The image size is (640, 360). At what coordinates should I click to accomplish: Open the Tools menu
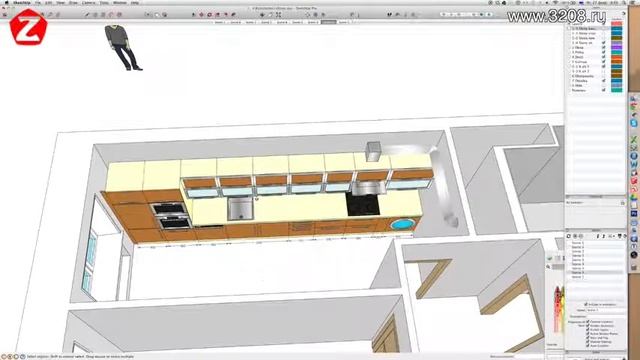point(104,2)
